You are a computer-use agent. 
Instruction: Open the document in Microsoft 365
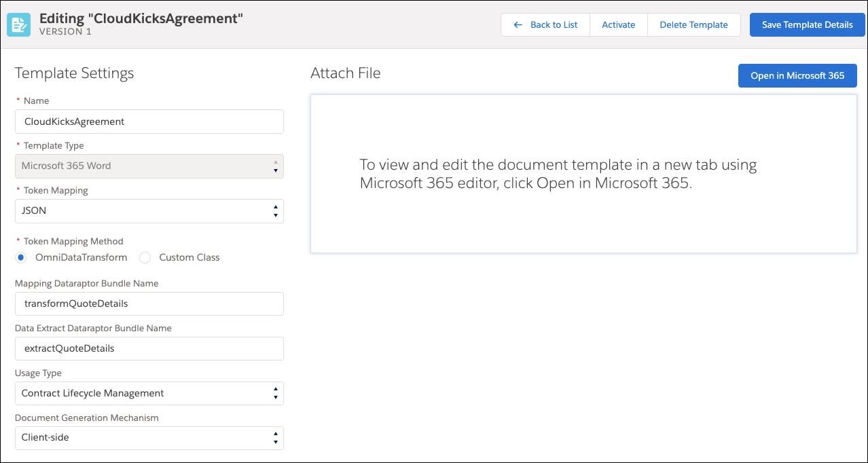click(x=797, y=75)
